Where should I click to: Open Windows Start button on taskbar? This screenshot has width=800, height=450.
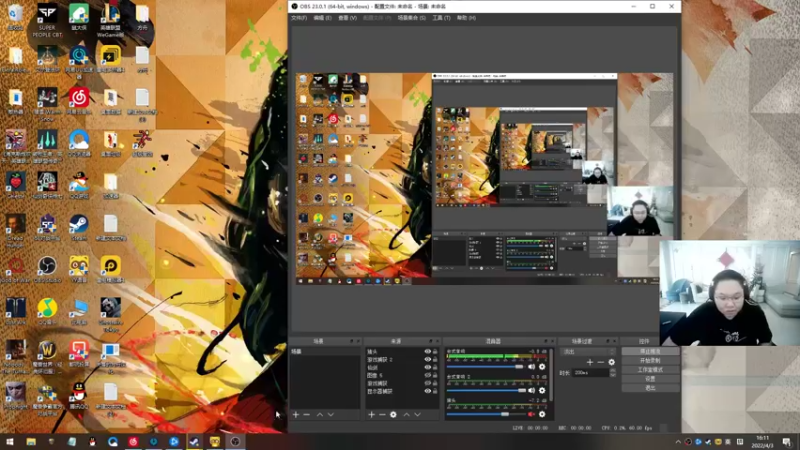(x=10, y=442)
